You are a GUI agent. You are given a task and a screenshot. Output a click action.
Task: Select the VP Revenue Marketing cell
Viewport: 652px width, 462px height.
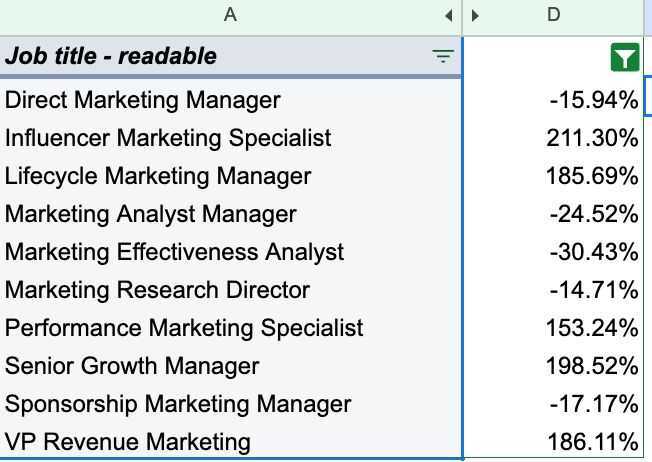(231, 441)
